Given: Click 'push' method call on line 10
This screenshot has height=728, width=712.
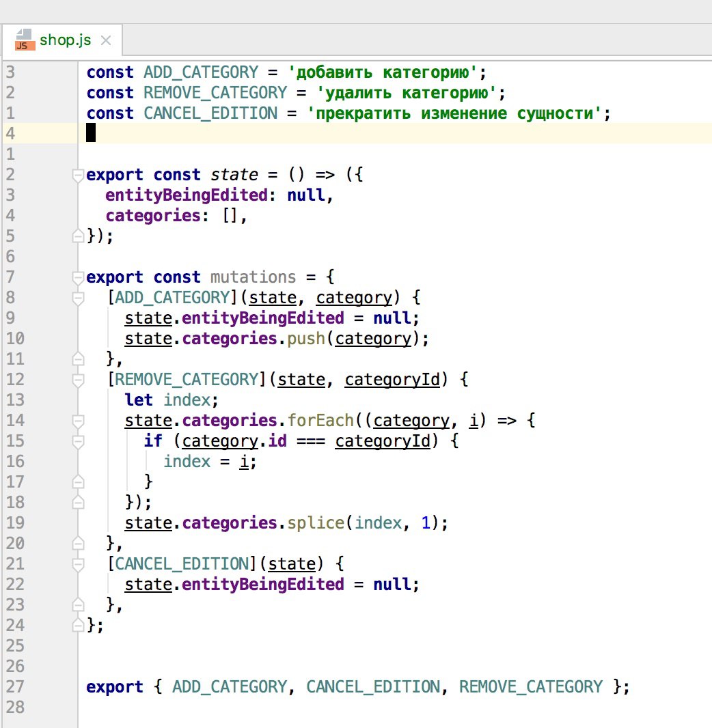Looking at the screenshot, I should [306, 339].
